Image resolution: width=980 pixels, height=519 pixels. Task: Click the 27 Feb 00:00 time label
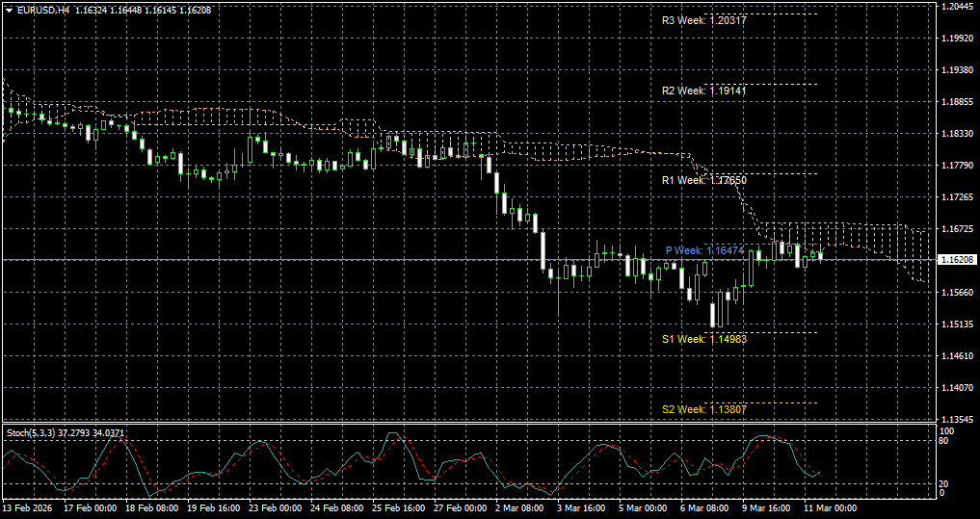point(462,507)
